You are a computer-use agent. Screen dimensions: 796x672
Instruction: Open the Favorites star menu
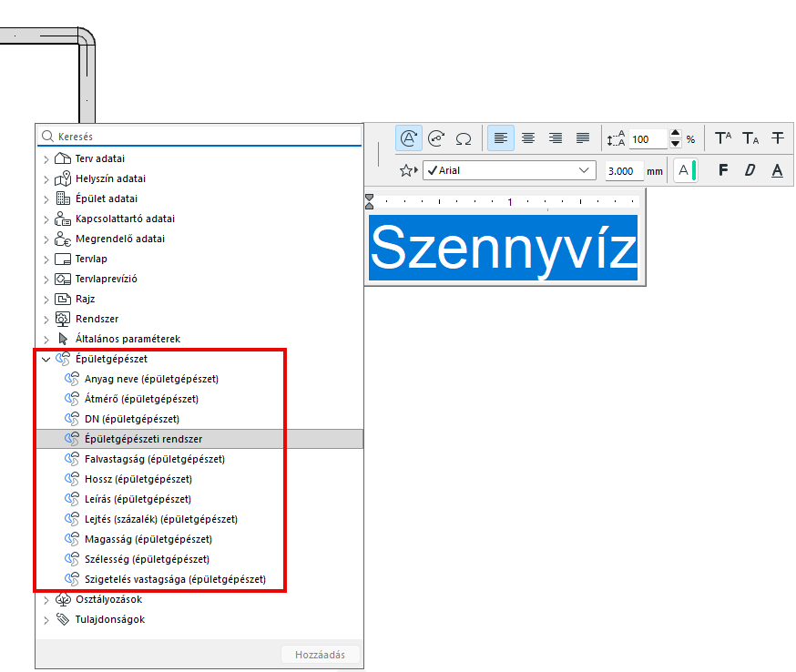[408, 170]
